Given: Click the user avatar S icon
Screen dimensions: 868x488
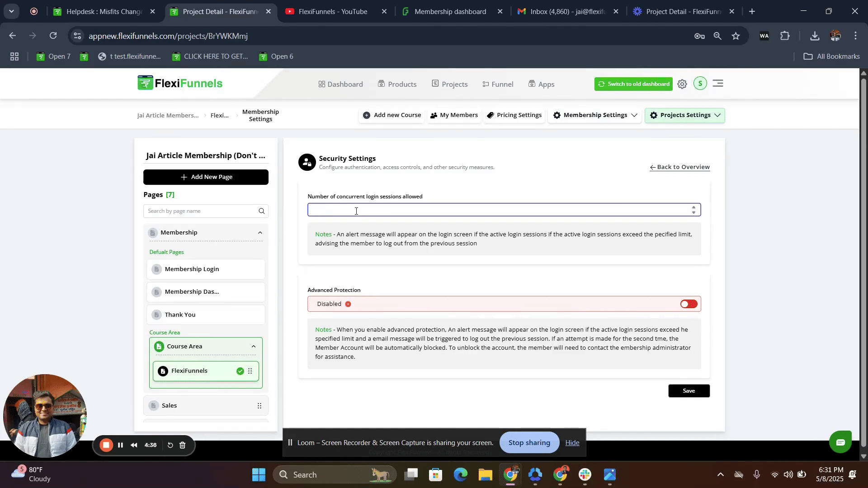Looking at the screenshot, I should [x=700, y=84].
